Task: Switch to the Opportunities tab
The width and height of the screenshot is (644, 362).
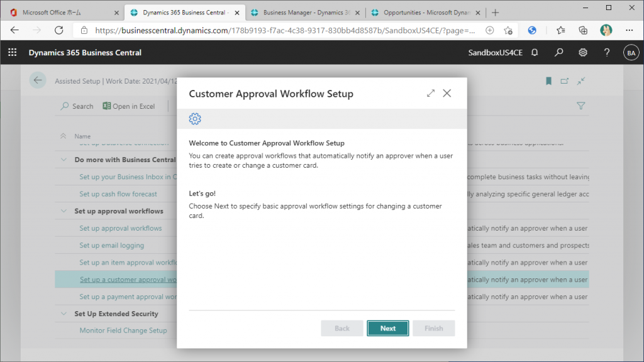Action: (x=426, y=13)
